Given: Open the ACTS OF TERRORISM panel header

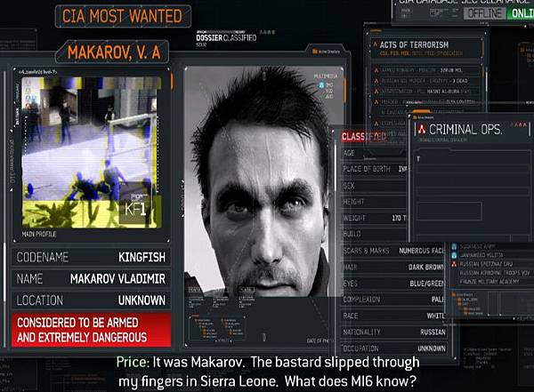Looking at the screenshot, I should (426, 48).
